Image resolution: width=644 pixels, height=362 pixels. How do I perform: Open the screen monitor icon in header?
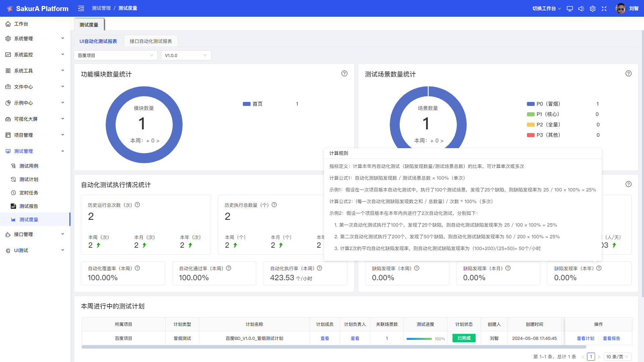[570, 9]
